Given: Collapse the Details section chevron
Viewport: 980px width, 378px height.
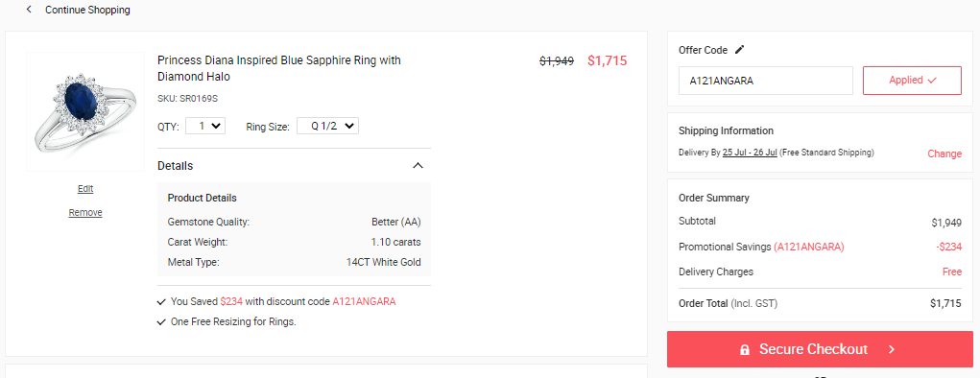Looking at the screenshot, I should 418,166.
